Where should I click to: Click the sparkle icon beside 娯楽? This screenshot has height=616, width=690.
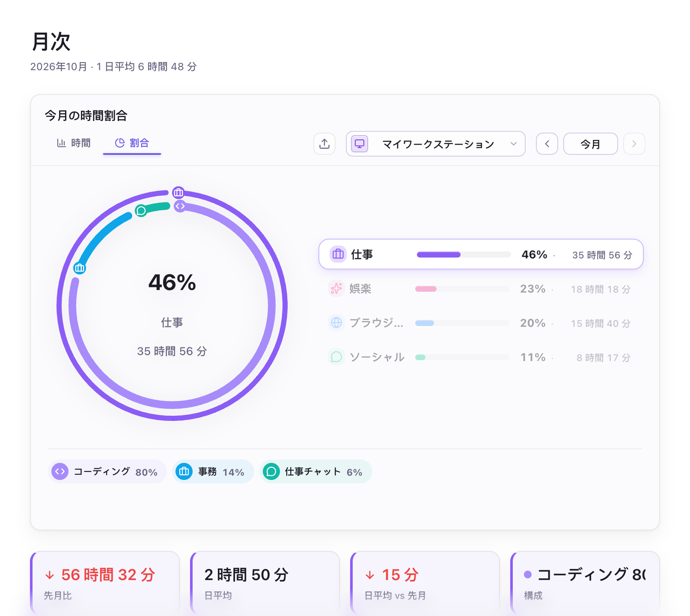[336, 288]
